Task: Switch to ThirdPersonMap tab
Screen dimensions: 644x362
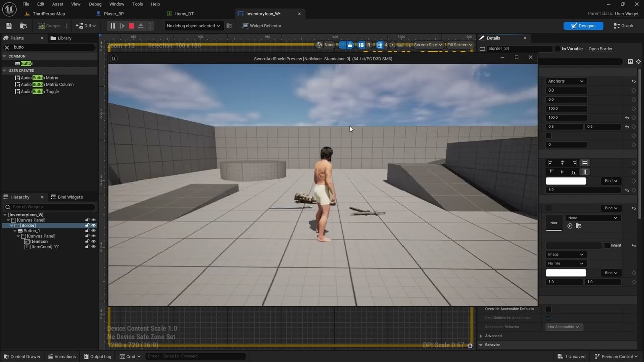Action: [49, 14]
